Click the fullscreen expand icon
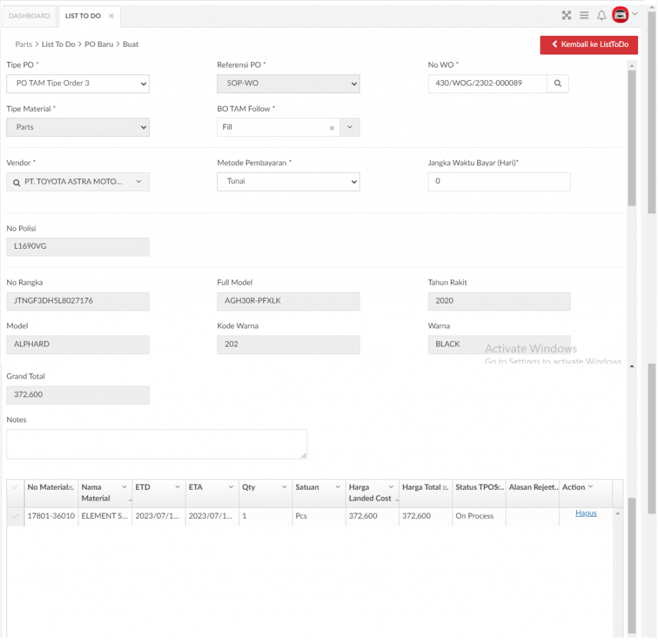This screenshot has height=644, width=658. 567,15
